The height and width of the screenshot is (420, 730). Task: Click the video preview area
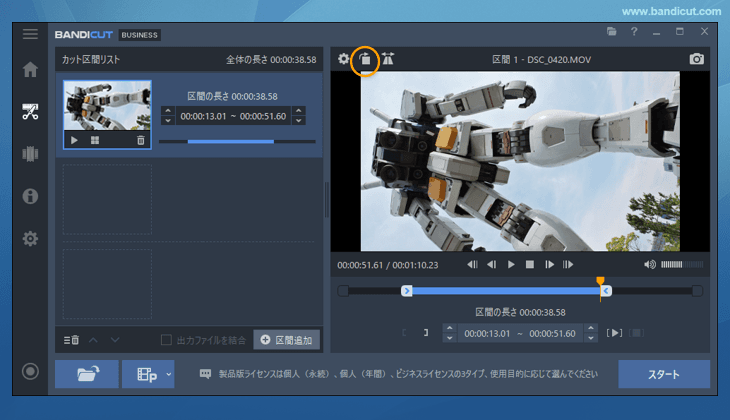click(x=520, y=161)
